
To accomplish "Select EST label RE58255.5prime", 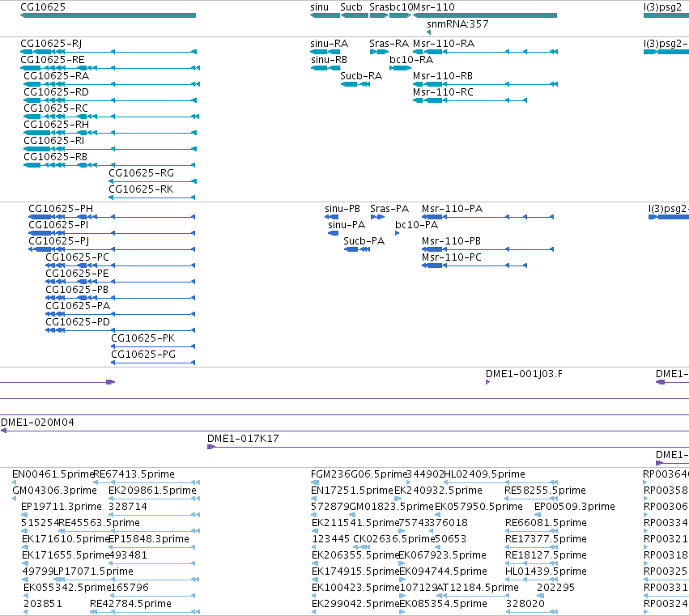I will click(x=545, y=491).
